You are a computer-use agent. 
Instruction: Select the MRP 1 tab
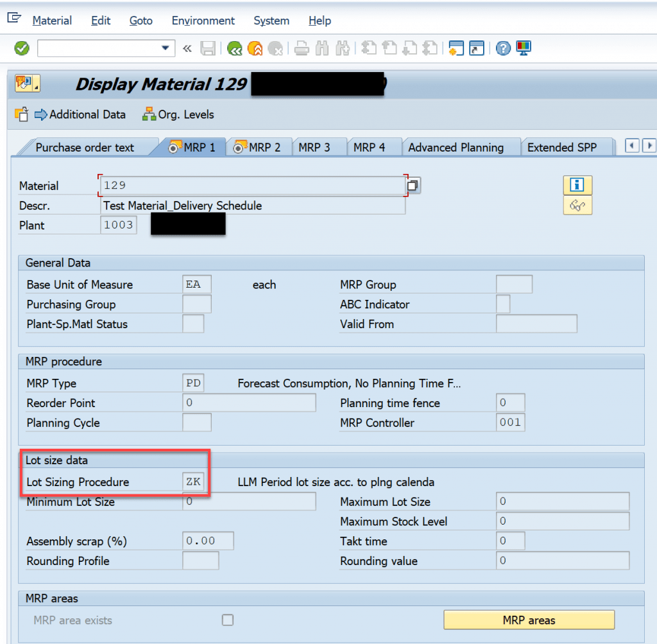pos(192,148)
